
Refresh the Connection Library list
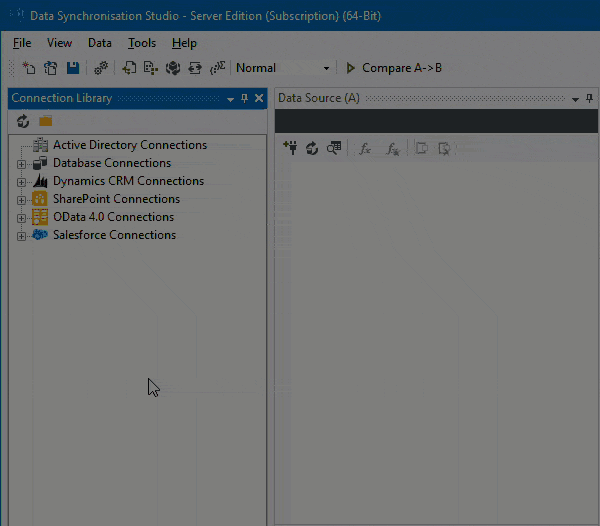click(x=23, y=121)
